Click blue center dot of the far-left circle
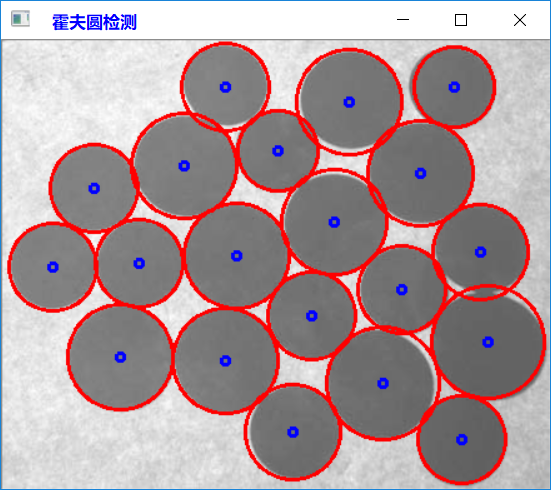The image size is (551, 490). [x=53, y=267]
